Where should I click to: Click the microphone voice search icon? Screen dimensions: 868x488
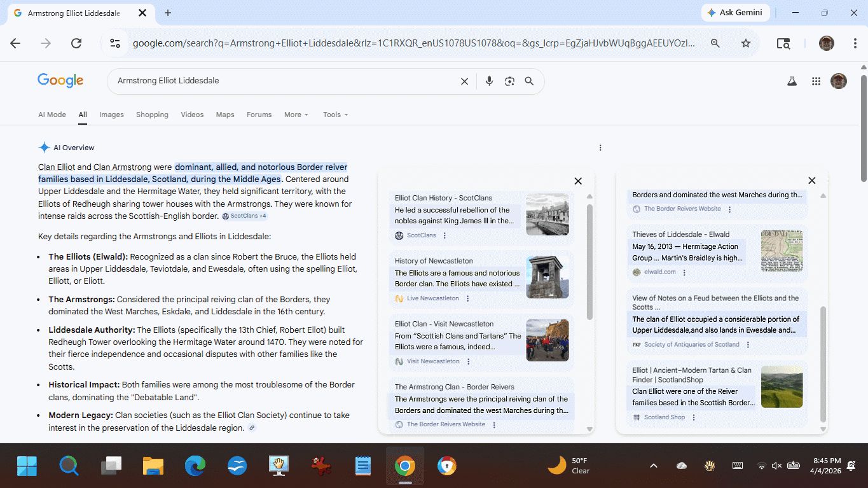tap(489, 81)
